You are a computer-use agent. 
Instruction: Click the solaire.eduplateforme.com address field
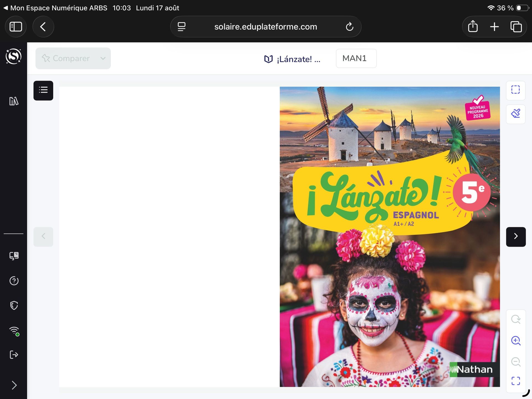pos(266,27)
